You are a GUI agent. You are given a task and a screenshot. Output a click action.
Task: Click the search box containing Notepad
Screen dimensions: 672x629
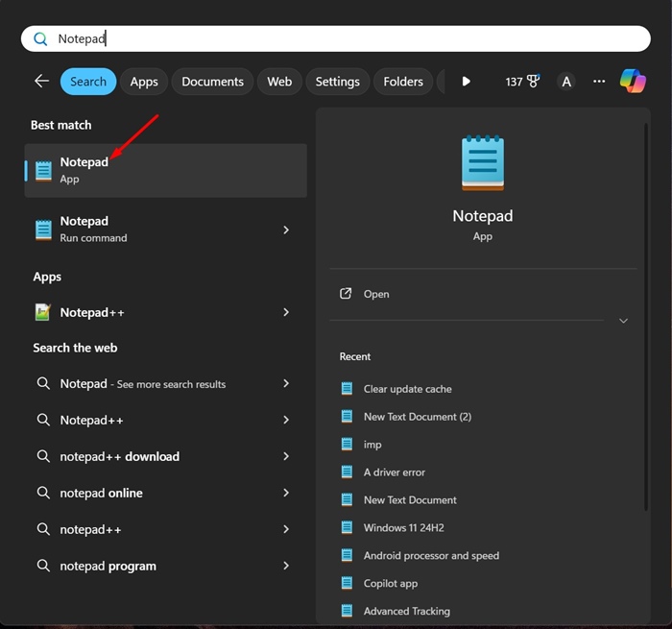pos(336,38)
